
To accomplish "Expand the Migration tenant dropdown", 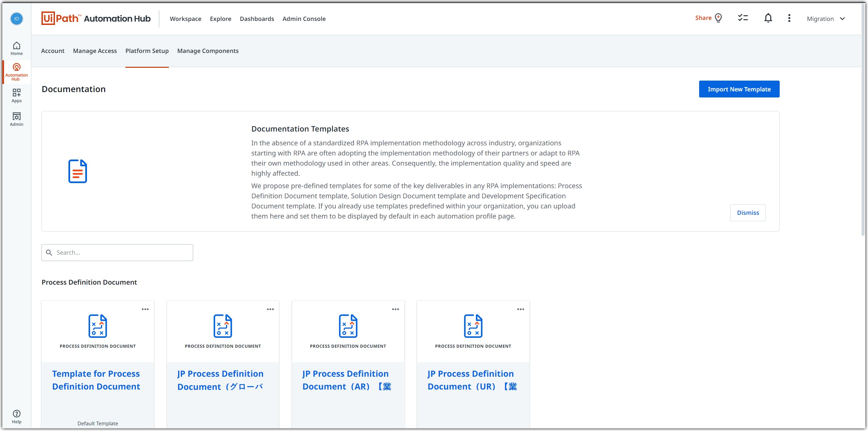I will click(826, 19).
